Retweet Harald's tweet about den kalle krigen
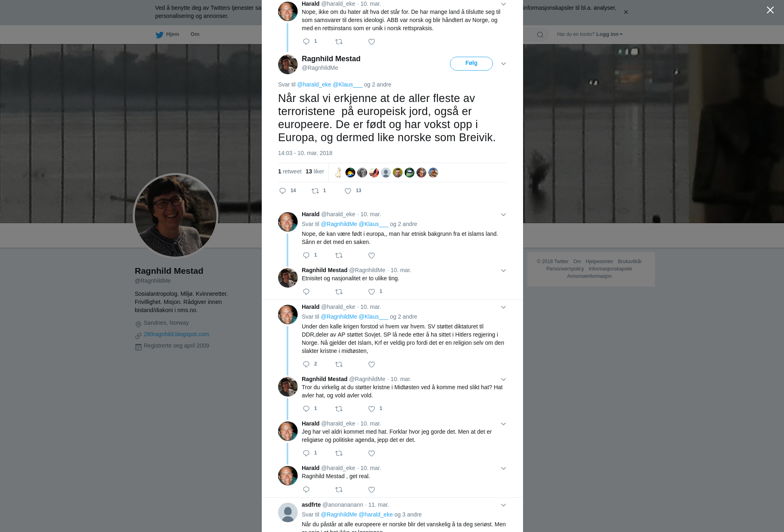This screenshot has width=784, height=532. (x=339, y=364)
